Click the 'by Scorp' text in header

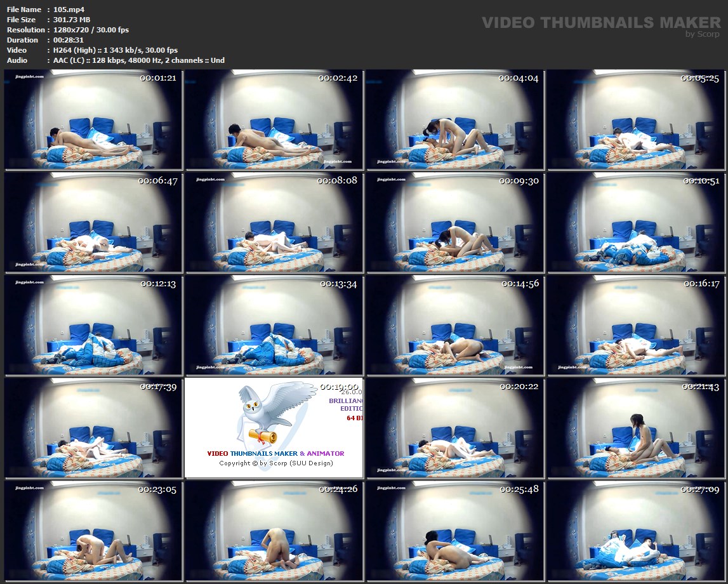pyautogui.click(x=703, y=35)
